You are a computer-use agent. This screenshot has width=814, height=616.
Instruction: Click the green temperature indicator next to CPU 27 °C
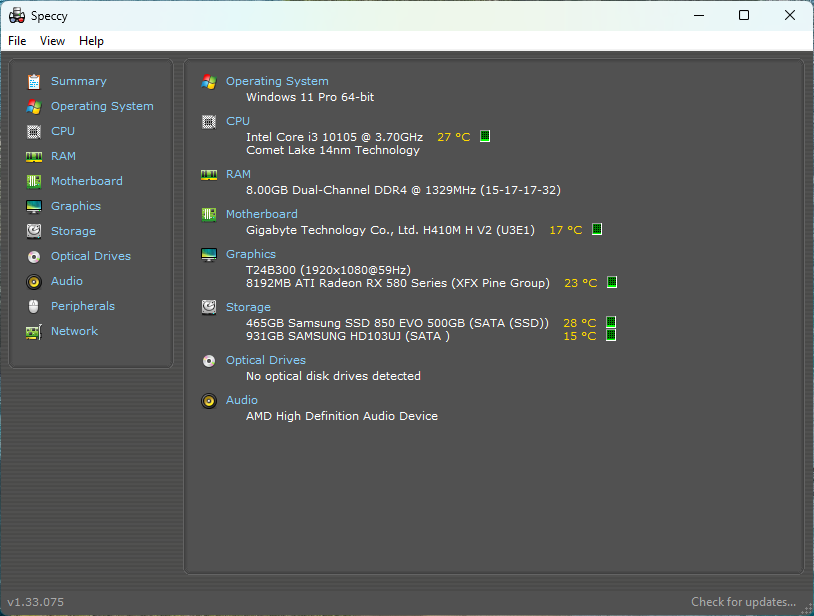[x=485, y=136]
